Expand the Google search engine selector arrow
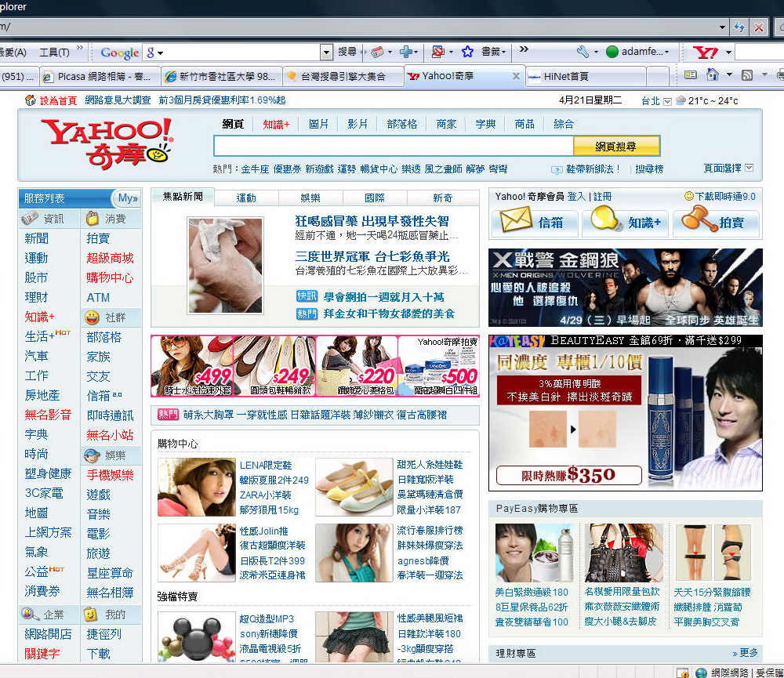 [x=160, y=52]
